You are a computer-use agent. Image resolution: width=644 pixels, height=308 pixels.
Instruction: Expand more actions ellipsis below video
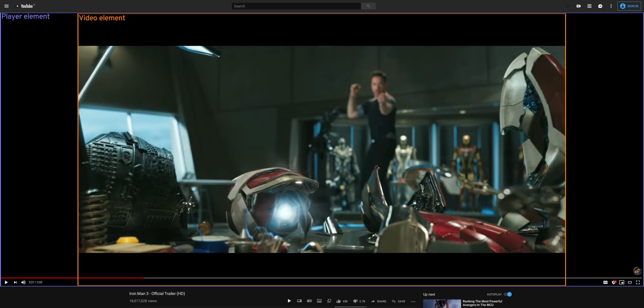point(413,301)
